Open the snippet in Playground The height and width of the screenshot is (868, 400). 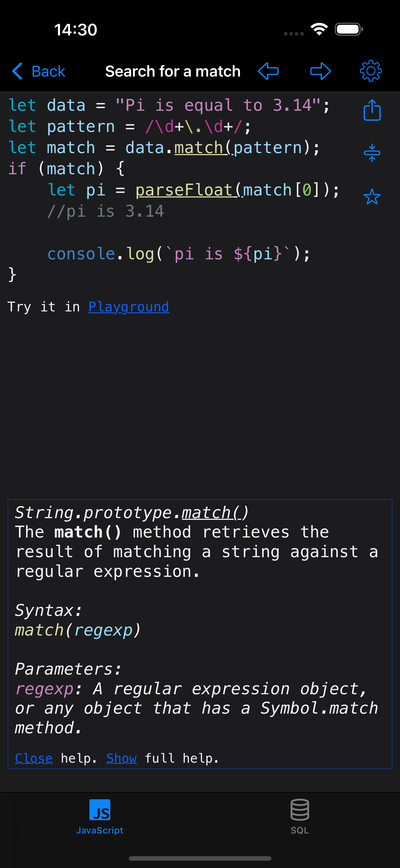(x=128, y=307)
